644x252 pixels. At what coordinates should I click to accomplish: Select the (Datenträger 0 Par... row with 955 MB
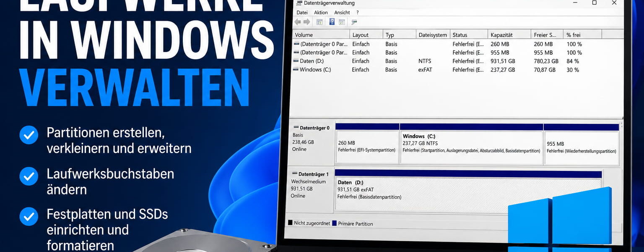click(458, 52)
